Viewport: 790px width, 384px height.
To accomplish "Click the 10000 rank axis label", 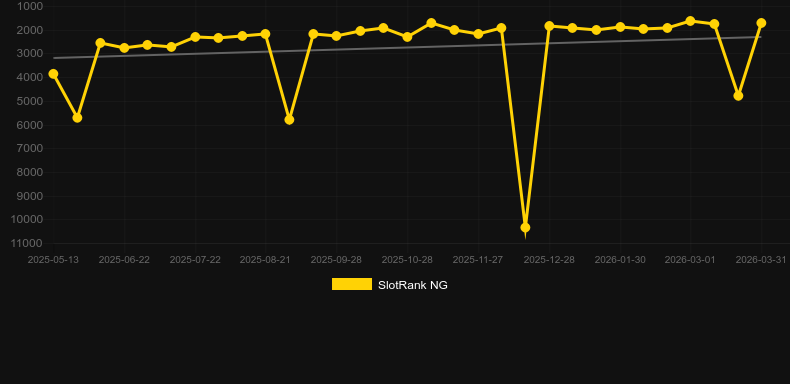I will (x=28, y=220).
